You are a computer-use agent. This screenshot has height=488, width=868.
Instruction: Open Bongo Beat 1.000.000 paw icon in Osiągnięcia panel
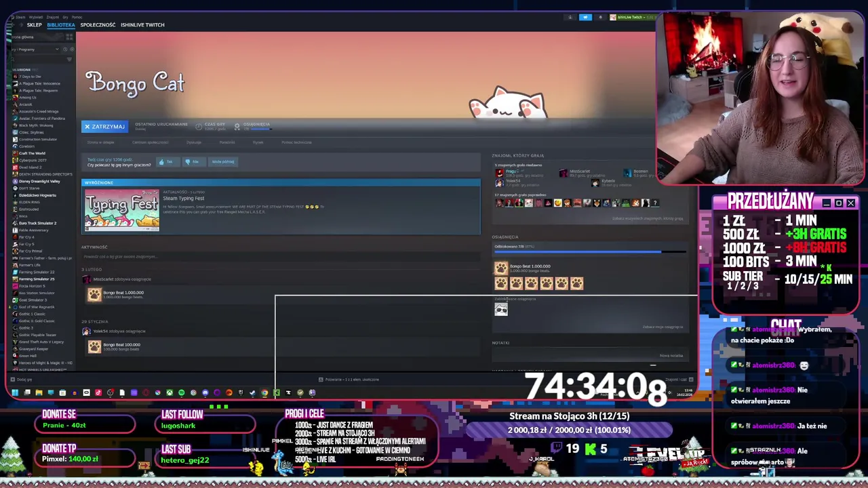[x=500, y=268]
